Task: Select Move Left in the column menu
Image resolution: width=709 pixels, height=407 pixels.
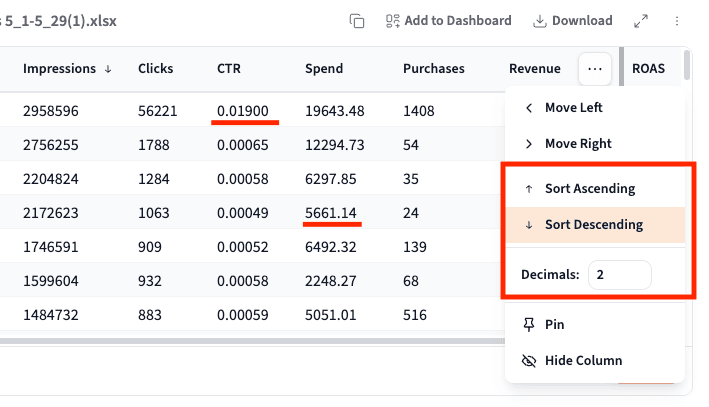Action: pyautogui.click(x=573, y=108)
